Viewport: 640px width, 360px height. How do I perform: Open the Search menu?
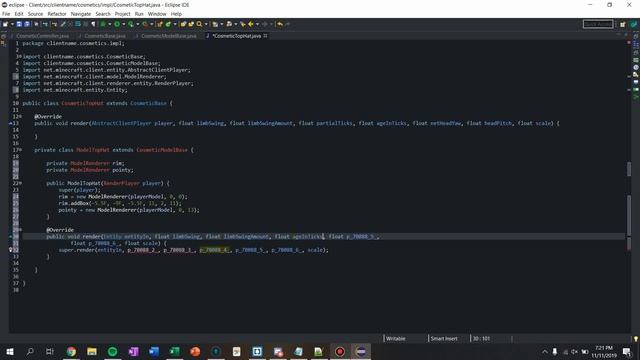103,14
